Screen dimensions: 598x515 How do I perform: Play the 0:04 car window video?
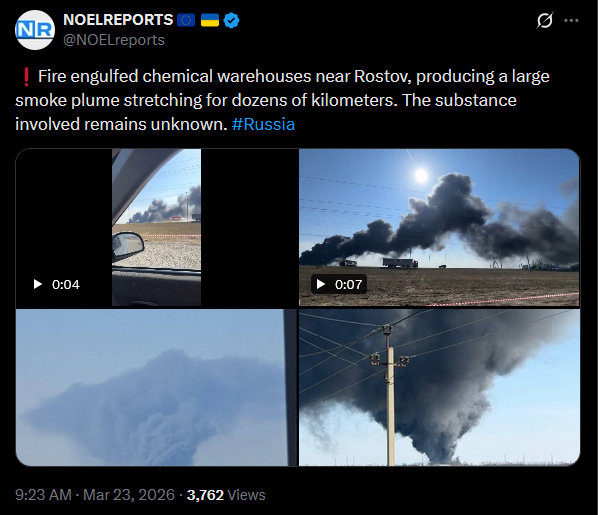[x=157, y=227]
